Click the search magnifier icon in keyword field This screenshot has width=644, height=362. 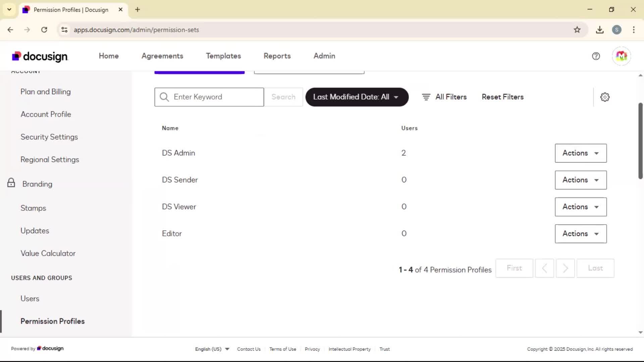tap(164, 97)
